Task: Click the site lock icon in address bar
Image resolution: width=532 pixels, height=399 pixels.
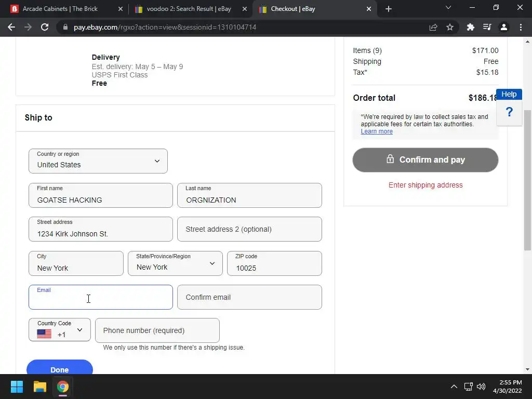Action: [65, 27]
